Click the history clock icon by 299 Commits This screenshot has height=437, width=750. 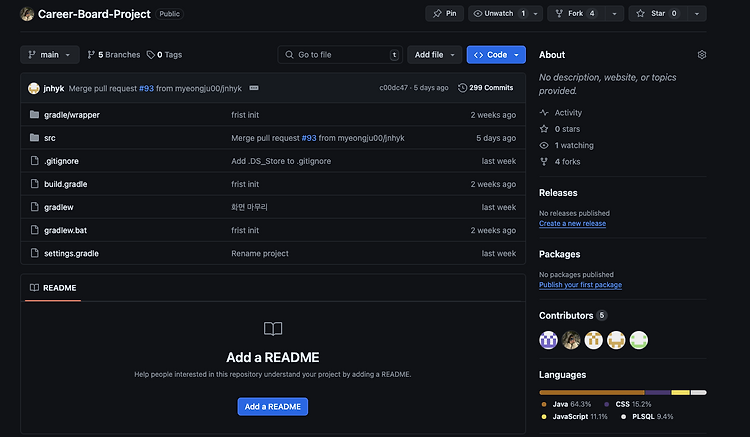click(462, 88)
